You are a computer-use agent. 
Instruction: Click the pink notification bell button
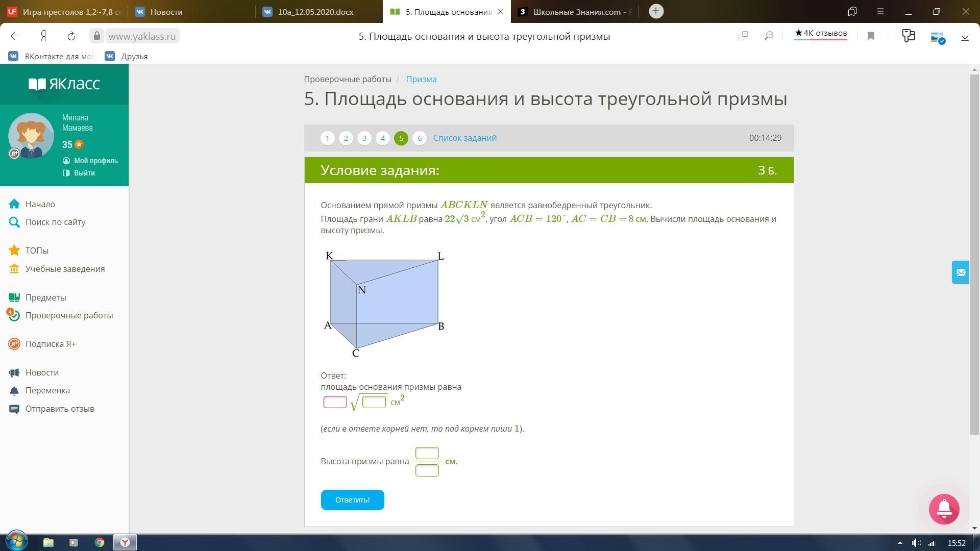point(944,509)
